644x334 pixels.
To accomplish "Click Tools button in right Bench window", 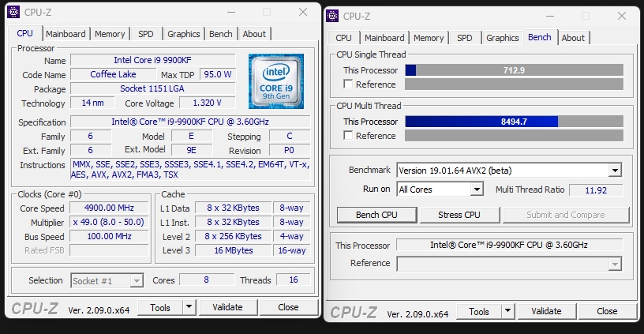I will (x=479, y=312).
